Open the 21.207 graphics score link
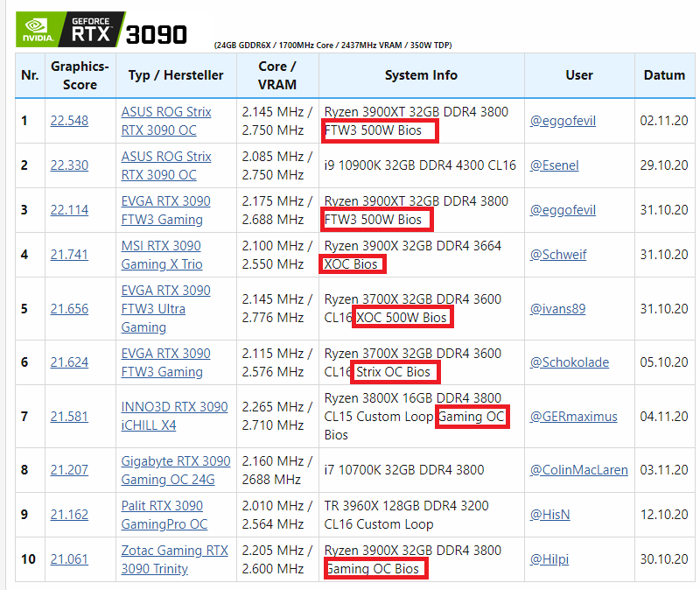Viewport: 700px width, 590px height. 69,470
